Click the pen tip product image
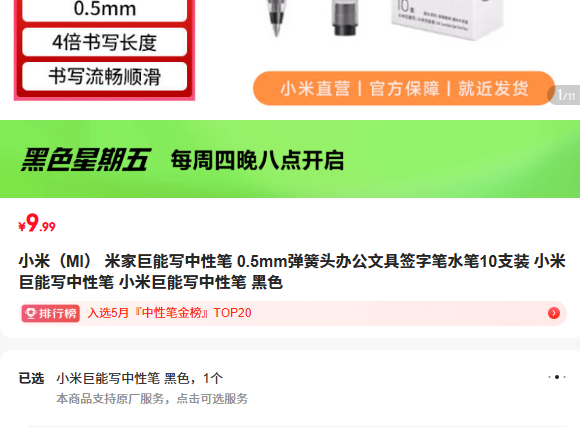 tap(276, 18)
